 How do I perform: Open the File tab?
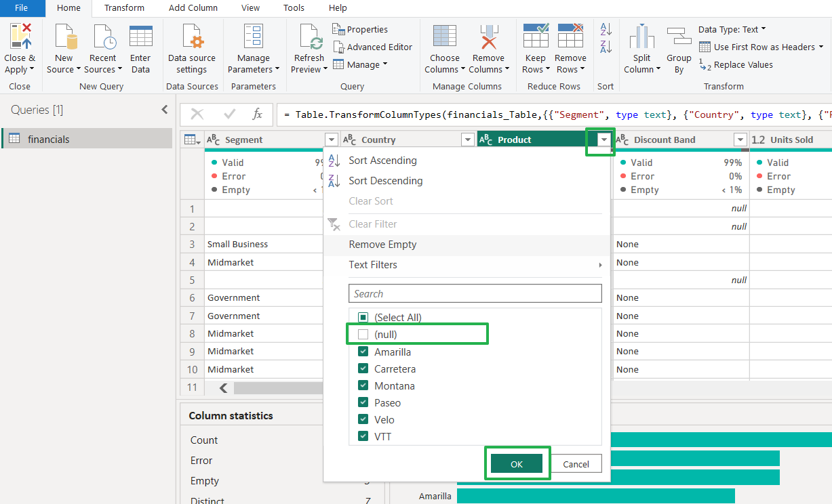(x=21, y=8)
